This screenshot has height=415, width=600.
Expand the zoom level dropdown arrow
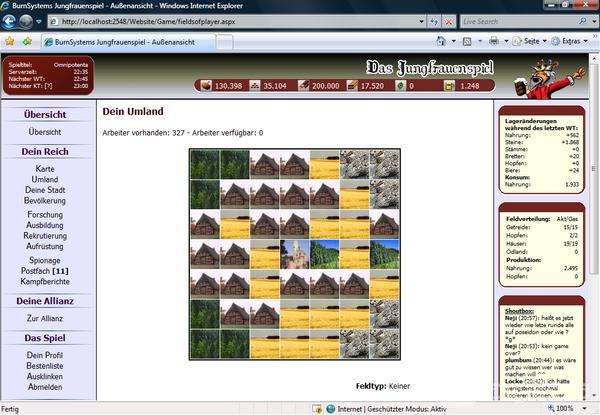pos(585,409)
